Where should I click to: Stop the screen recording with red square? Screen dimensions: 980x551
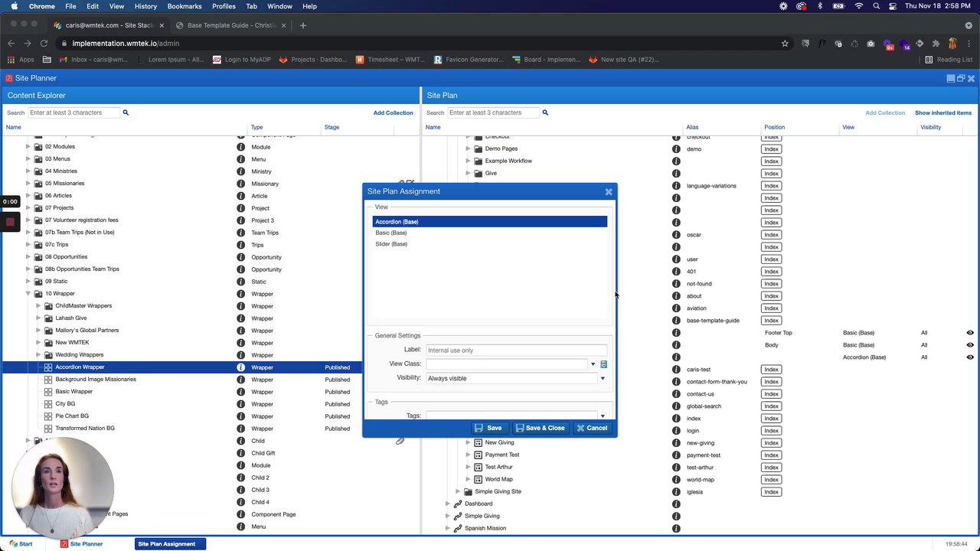point(10,222)
